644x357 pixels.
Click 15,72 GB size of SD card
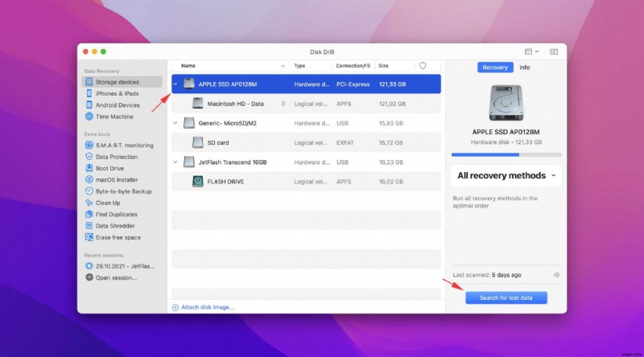pyautogui.click(x=390, y=143)
